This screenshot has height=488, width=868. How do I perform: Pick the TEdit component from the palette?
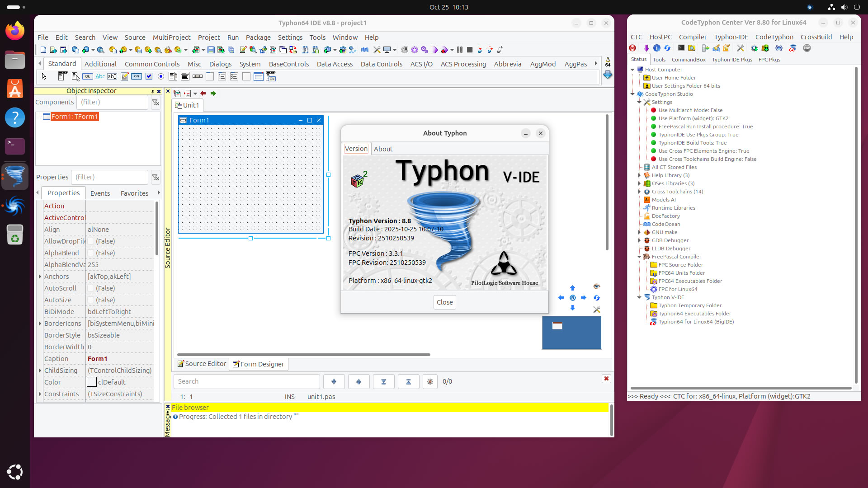112,76
